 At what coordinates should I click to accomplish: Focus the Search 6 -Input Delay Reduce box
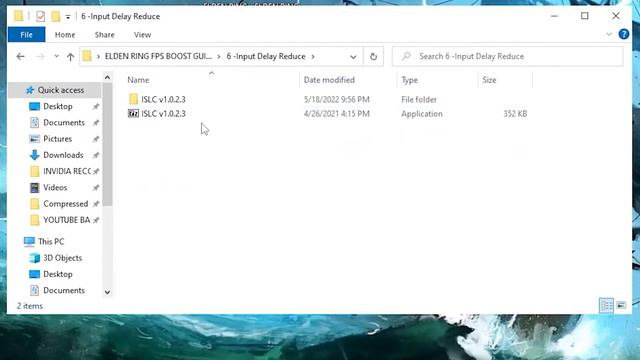(x=508, y=56)
